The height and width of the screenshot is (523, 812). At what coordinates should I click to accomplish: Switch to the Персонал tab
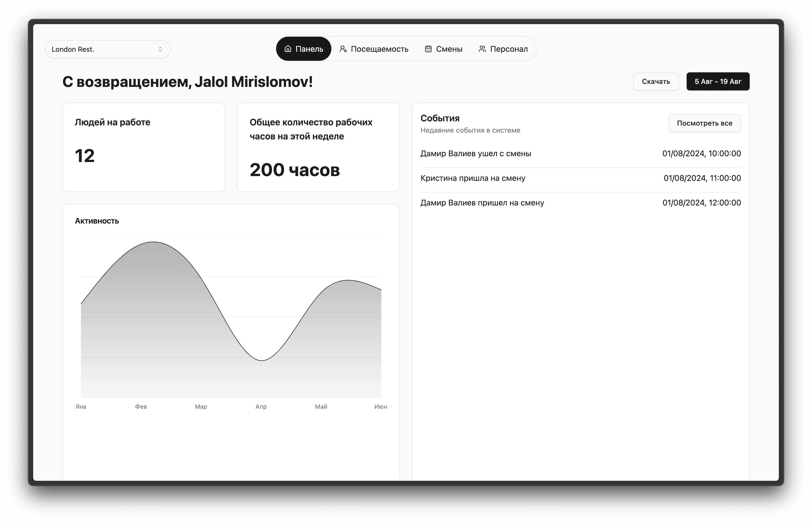[503, 49]
